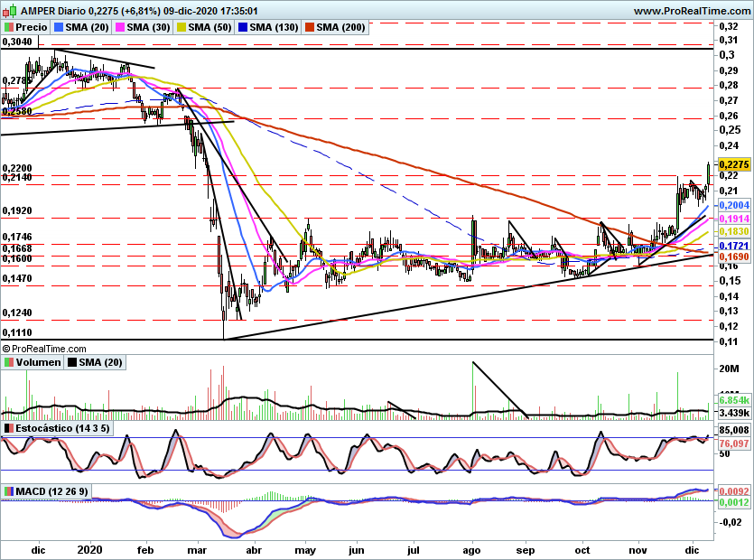The width and height of the screenshot is (754, 560).
Task: Click the ago month label on time axis
Action: pos(471,550)
